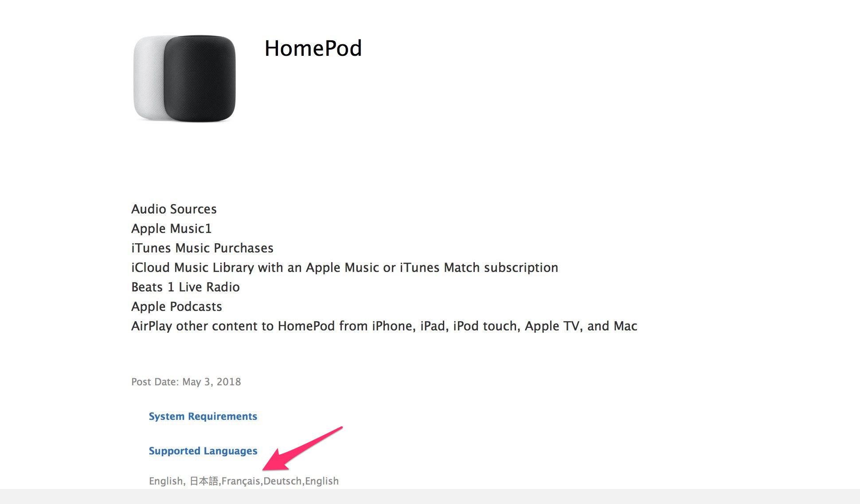Collapse the Supported Languages section

(x=203, y=451)
